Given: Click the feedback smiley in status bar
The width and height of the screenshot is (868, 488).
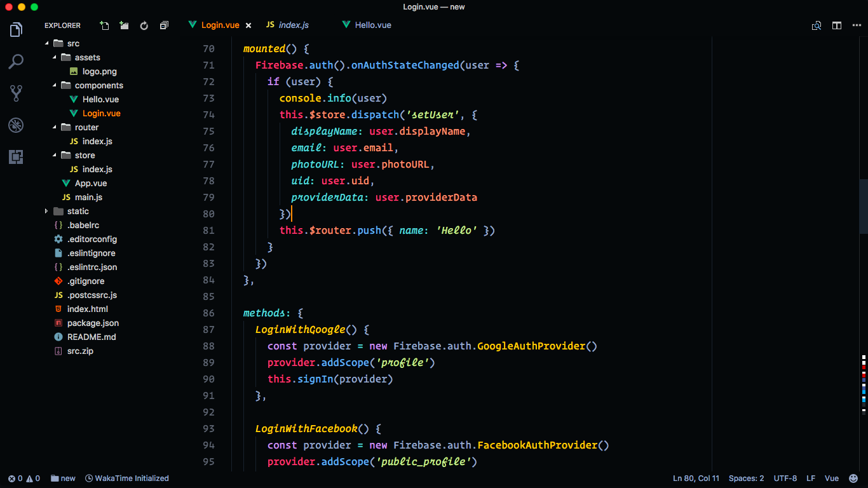Looking at the screenshot, I should click(853, 478).
